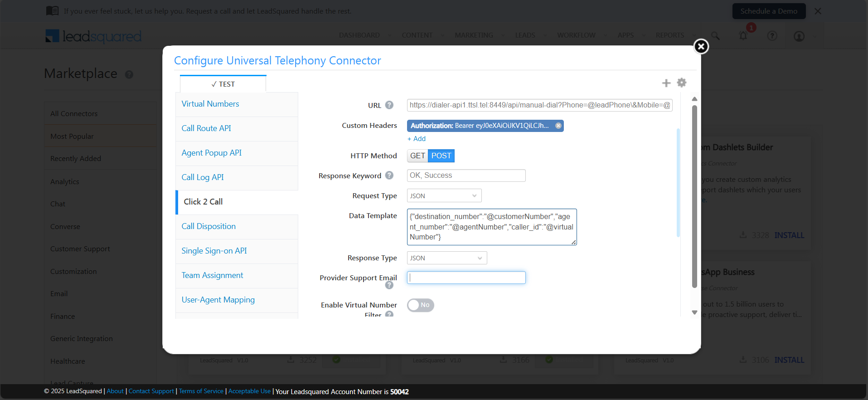This screenshot has height=400, width=868.
Task: Select Team Assignment section
Action: [237, 276]
